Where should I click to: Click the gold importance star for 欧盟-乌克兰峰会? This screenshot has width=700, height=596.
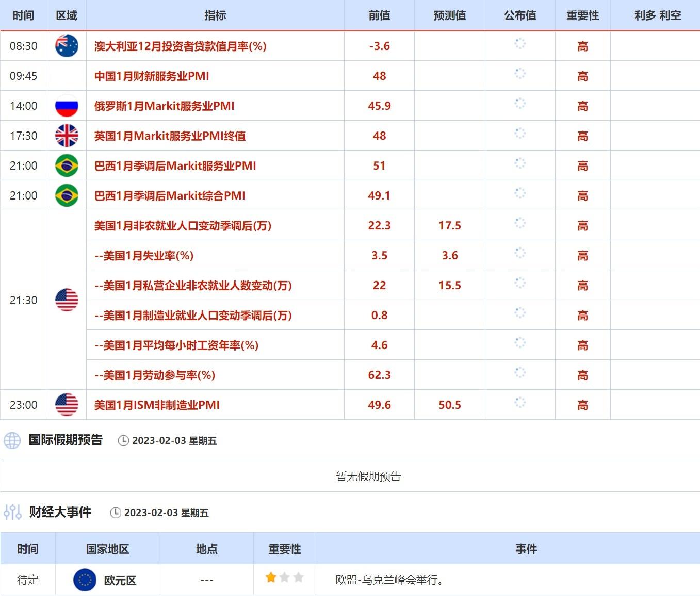(271, 577)
